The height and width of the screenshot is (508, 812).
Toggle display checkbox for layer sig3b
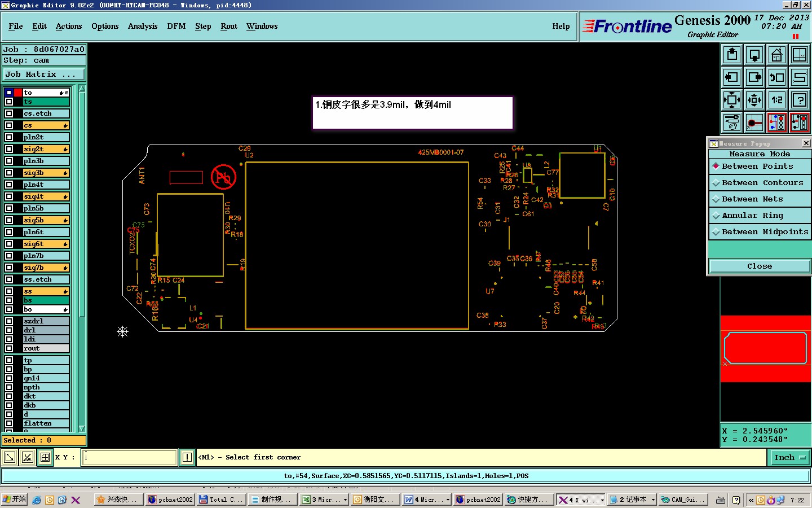pos(9,173)
